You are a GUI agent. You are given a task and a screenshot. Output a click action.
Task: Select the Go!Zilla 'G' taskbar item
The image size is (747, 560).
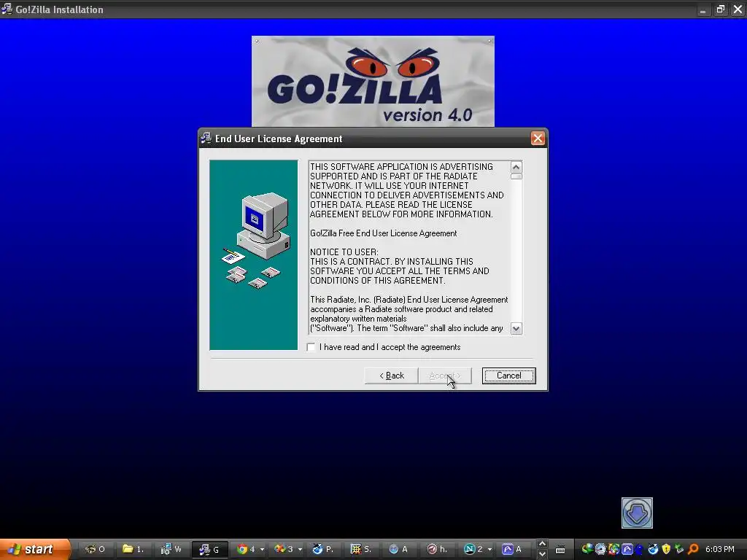click(209, 549)
